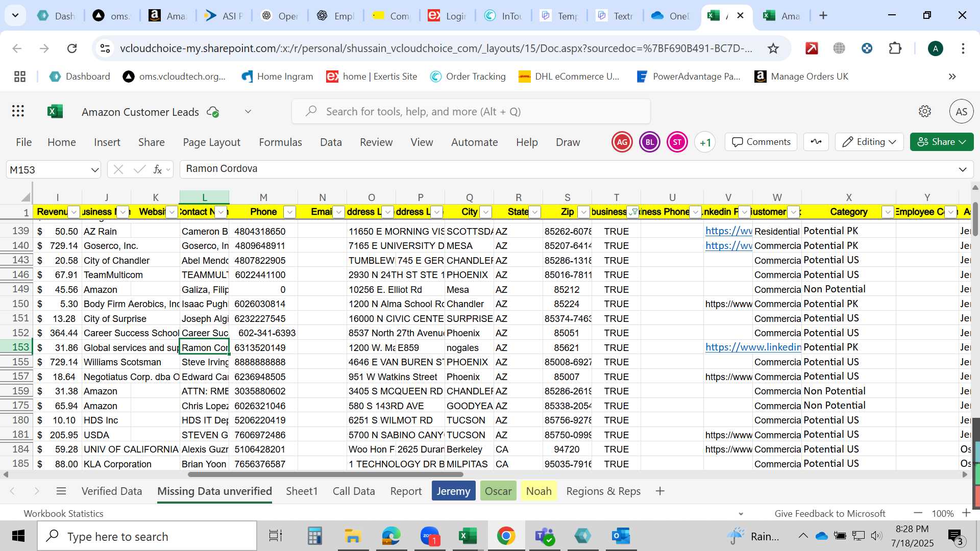This screenshot has height=551, width=980.
Task: Open the Chrome menu three dots
Action: (963, 48)
